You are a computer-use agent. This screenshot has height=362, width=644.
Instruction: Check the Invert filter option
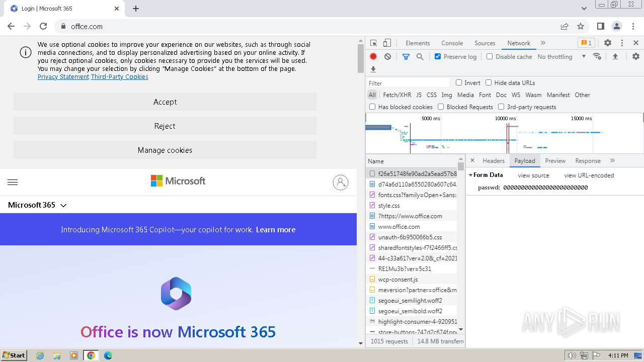coord(459,82)
